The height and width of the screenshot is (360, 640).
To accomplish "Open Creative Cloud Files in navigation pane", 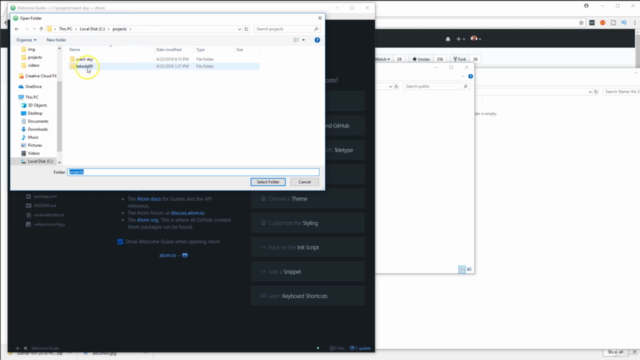I will (x=38, y=76).
